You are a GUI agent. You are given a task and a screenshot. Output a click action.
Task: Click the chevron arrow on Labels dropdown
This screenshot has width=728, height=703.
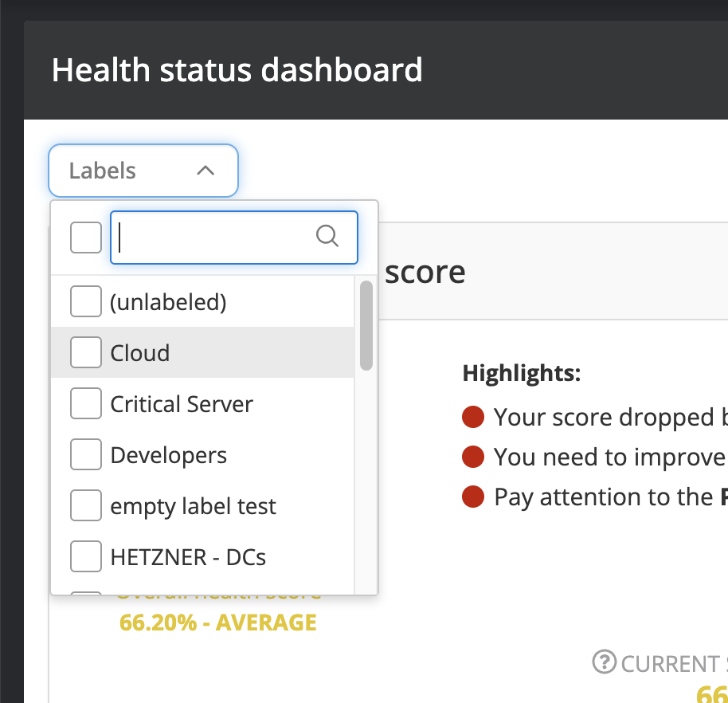(x=205, y=171)
